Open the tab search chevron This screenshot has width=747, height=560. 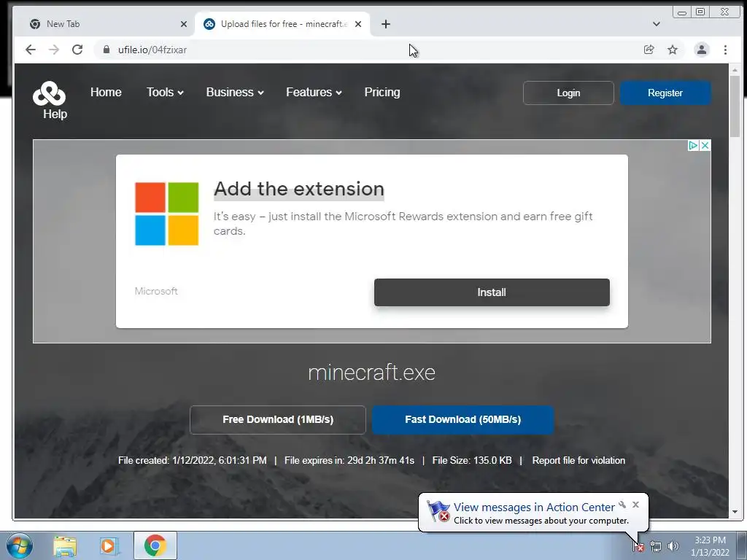tap(656, 24)
